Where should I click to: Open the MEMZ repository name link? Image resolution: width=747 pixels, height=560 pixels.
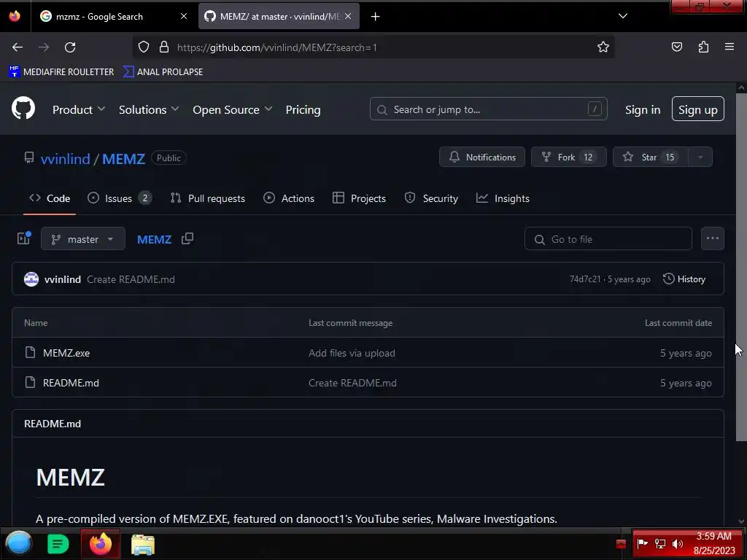pos(123,158)
